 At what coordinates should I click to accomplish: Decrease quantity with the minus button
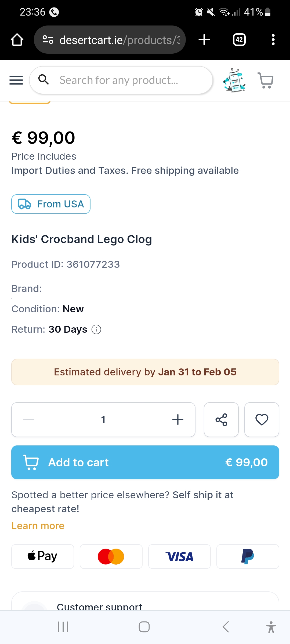pos(29,420)
